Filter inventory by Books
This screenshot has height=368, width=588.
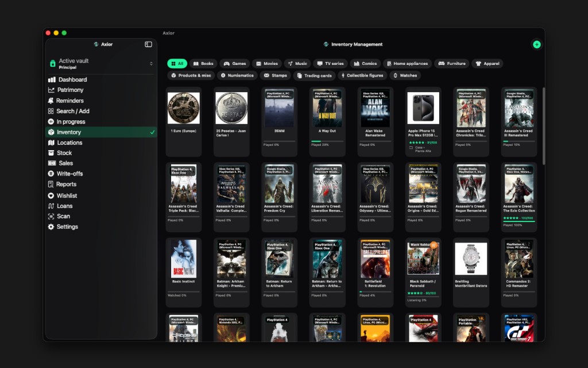click(x=203, y=63)
